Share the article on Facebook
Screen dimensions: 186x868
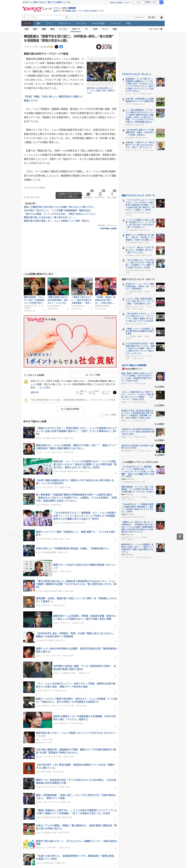point(61,47)
